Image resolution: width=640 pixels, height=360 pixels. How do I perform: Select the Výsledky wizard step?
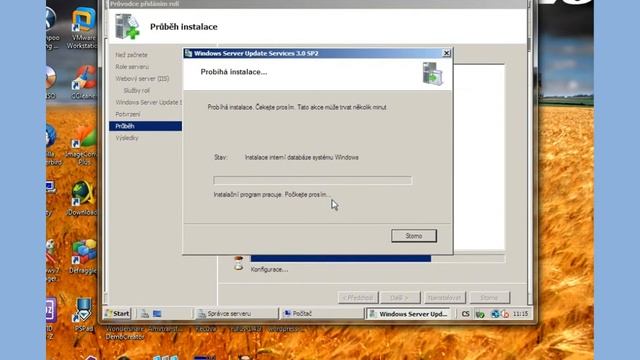click(x=127, y=138)
